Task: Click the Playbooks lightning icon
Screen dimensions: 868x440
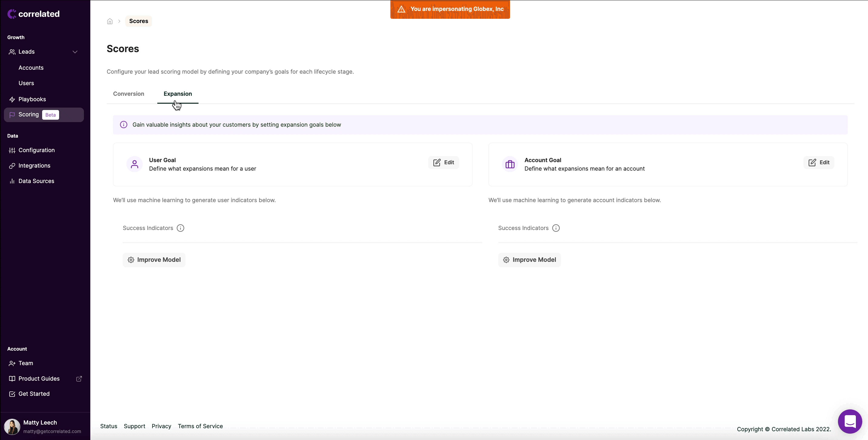Action: 12,99
